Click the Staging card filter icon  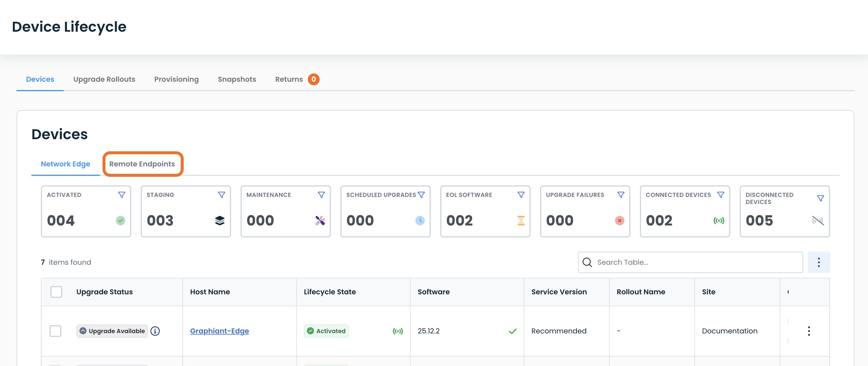[x=221, y=195]
